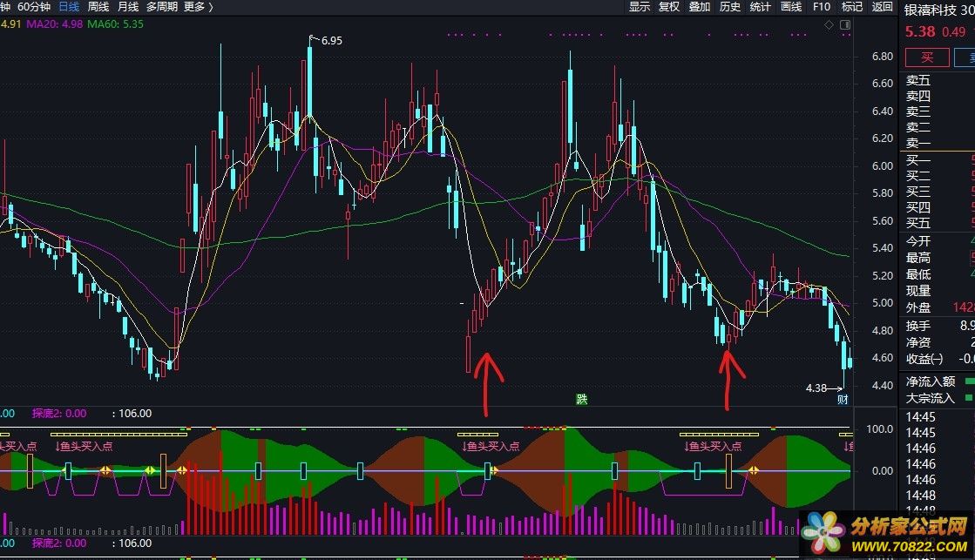Image resolution: width=975 pixels, height=560 pixels.
Task: Click the 6.80 price axis label
Action: pyautogui.click(x=883, y=57)
